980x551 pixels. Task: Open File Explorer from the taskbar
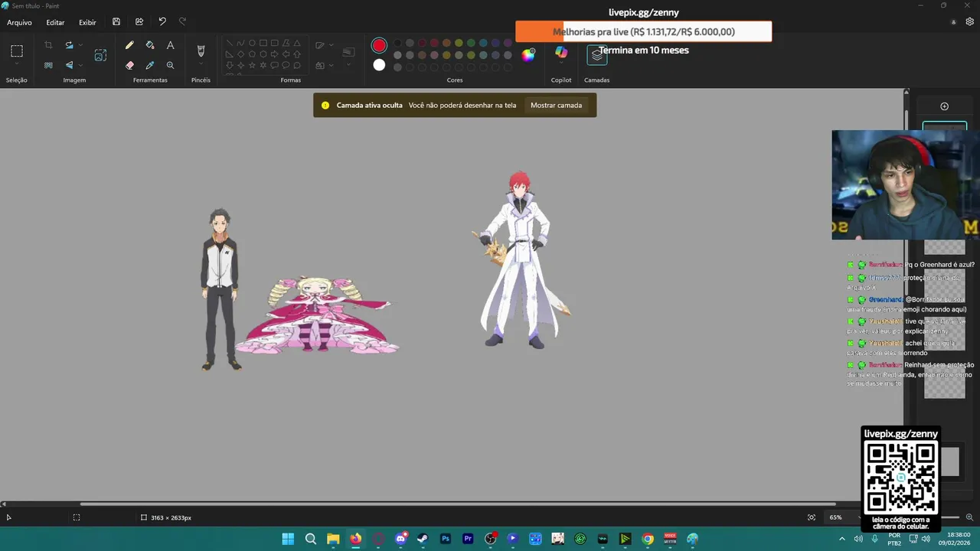[333, 539]
